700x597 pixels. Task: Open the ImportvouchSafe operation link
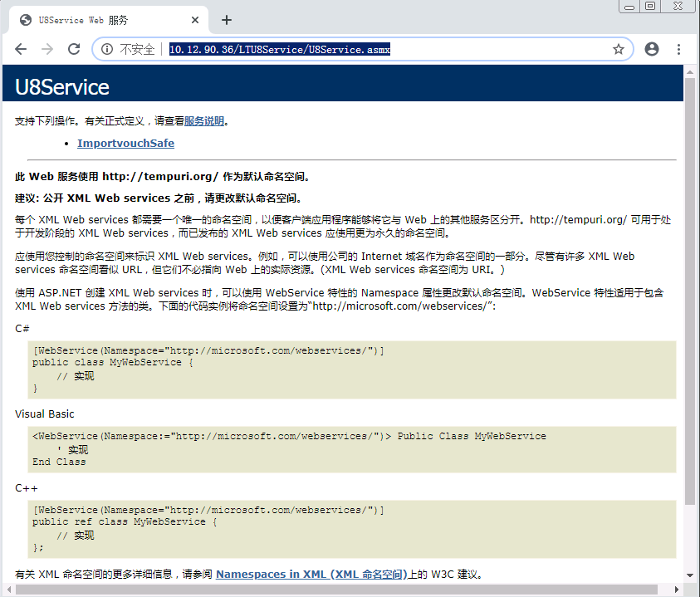(x=126, y=144)
